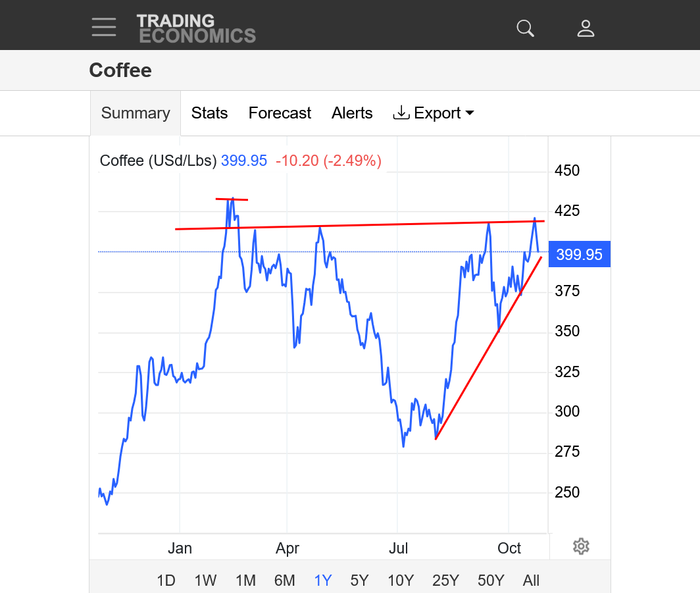
Task: Open chart settings gear icon
Action: pyautogui.click(x=581, y=546)
